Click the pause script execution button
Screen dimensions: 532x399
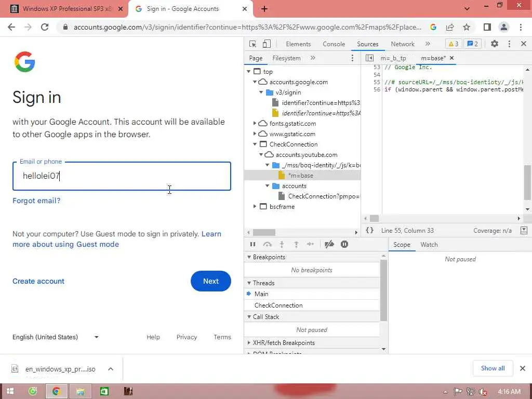click(253, 244)
